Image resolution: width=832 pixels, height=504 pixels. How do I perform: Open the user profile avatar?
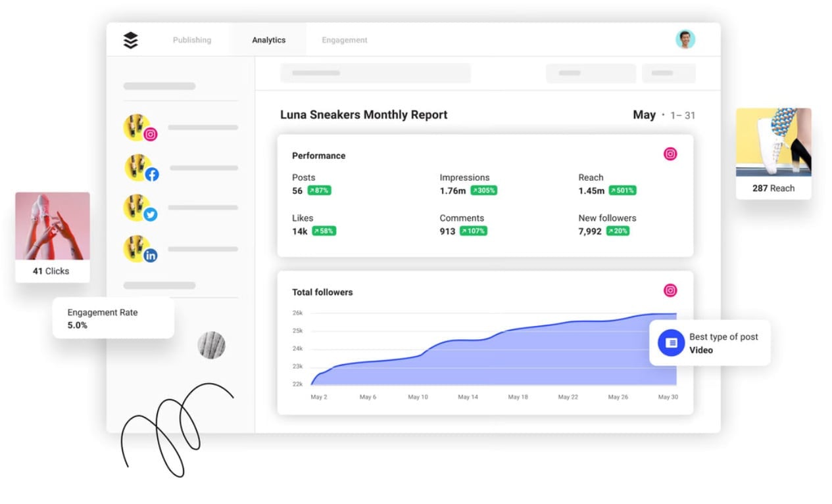click(x=685, y=39)
